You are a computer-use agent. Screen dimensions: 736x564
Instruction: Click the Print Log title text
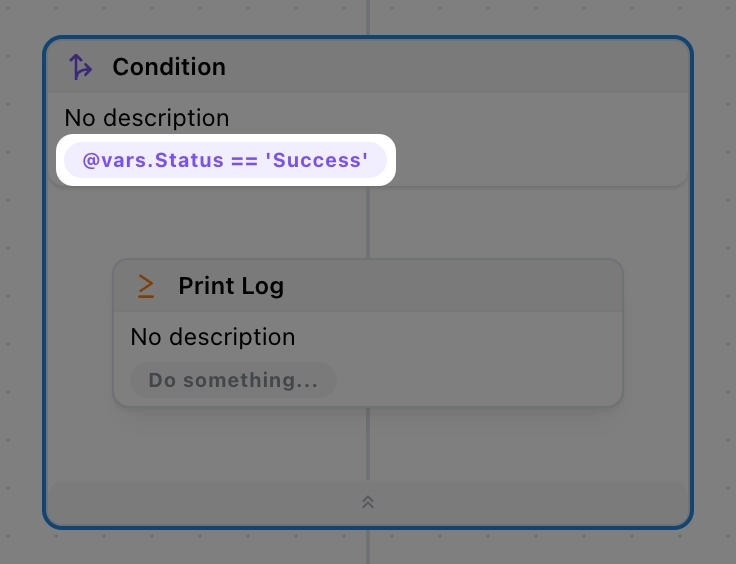[x=231, y=286]
